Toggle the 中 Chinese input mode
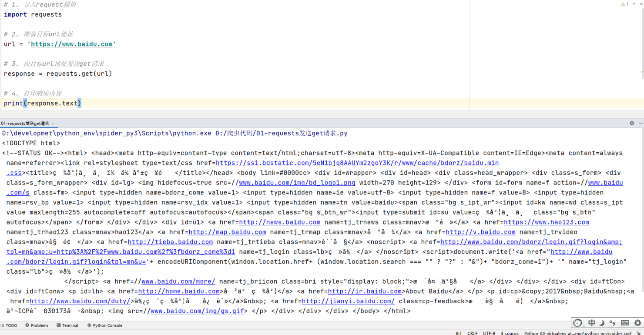 click(x=592, y=323)
